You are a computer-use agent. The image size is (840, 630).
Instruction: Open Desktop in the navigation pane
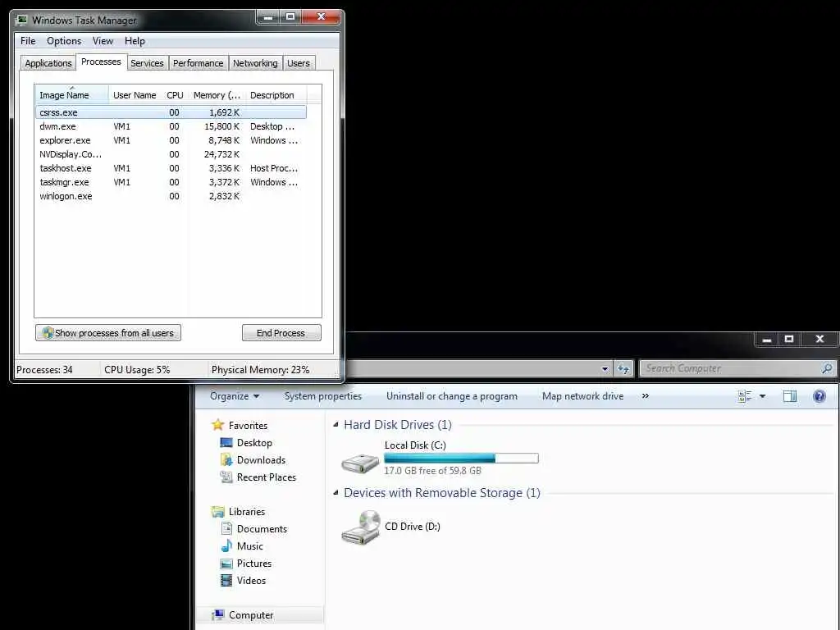coord(254,443)
